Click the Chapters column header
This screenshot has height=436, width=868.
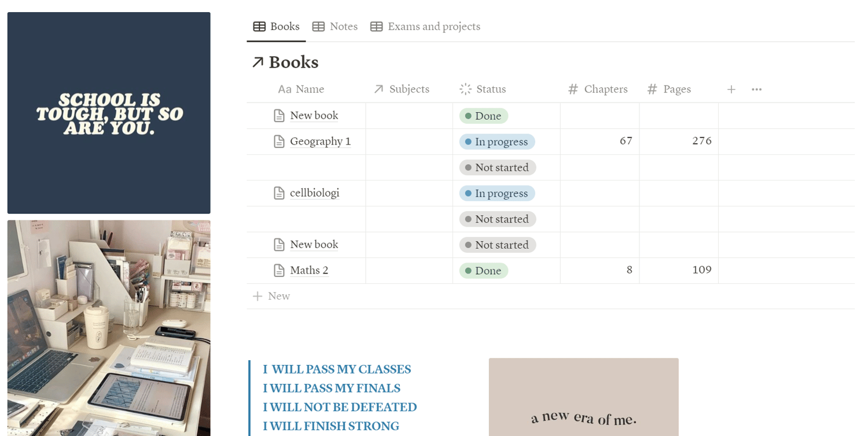[x=605, y=89]
